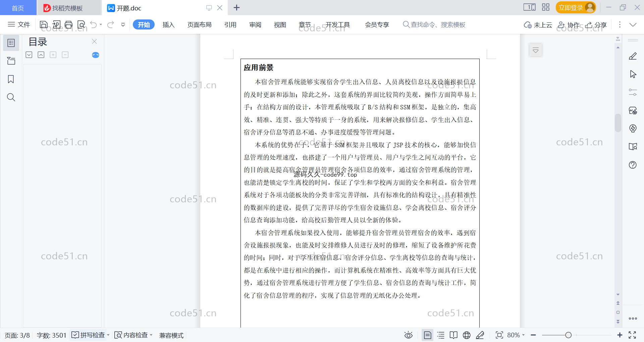Select the cursor selection tool in right sidebar
Image resolution: width=644 pixels, height=342 pixels.
point(633,74)
